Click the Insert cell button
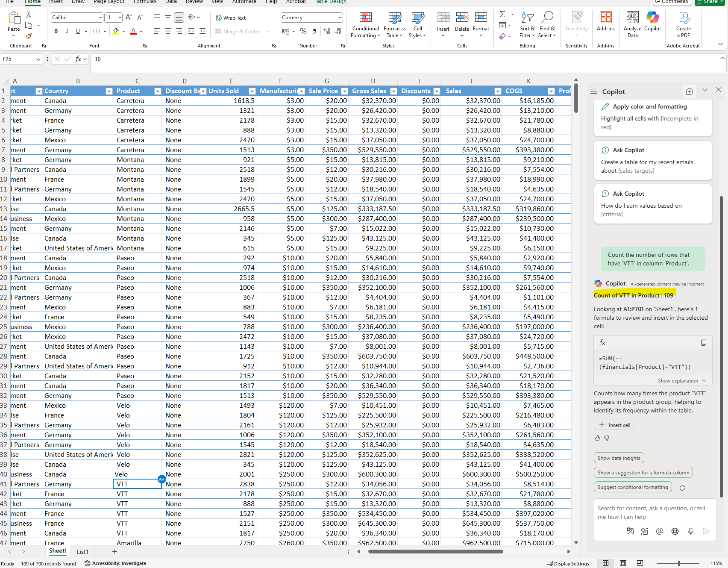 pos(614,425)
